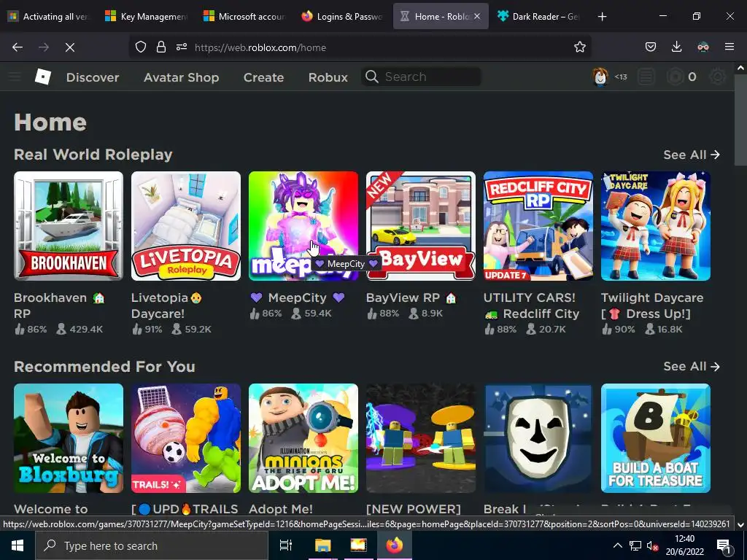Image resolution: width=747 pixels, height=560 pixels.
Task: See All Real World Roleplay games
Action: (x=692, y=155)
